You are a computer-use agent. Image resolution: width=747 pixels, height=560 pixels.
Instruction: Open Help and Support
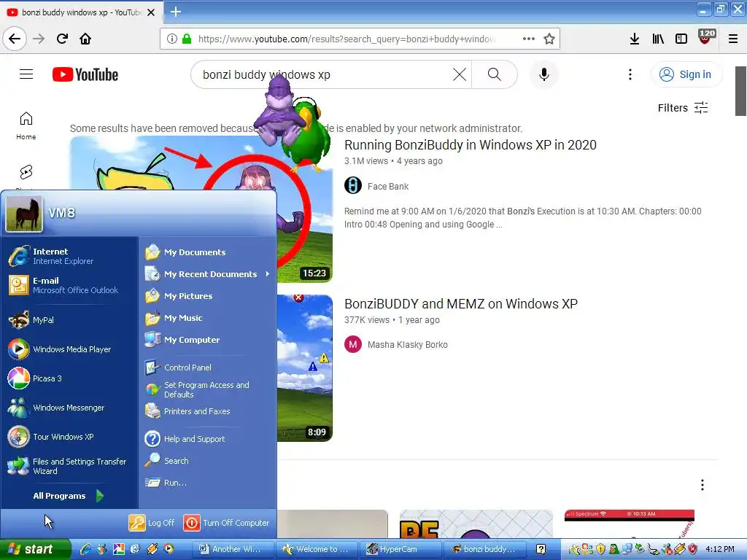point(208,438)
